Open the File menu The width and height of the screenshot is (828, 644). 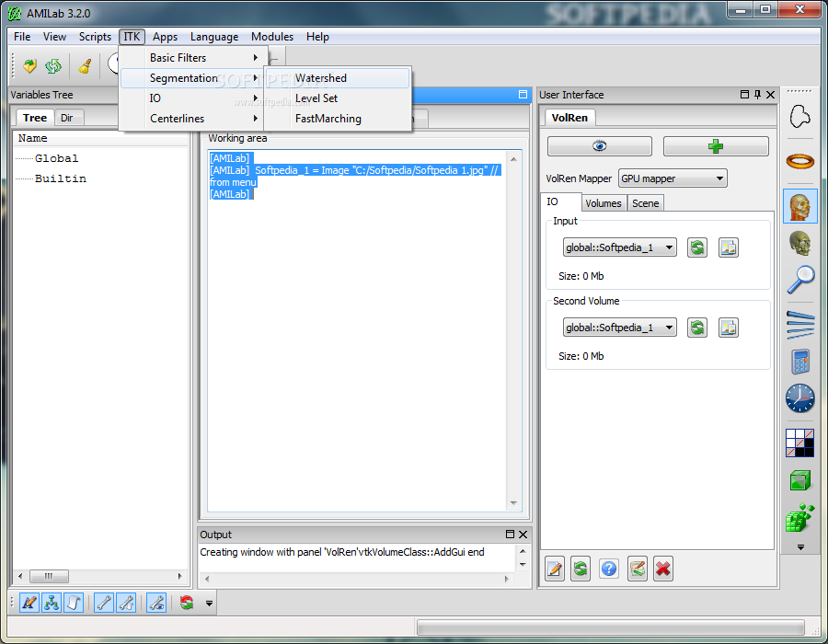22,37
